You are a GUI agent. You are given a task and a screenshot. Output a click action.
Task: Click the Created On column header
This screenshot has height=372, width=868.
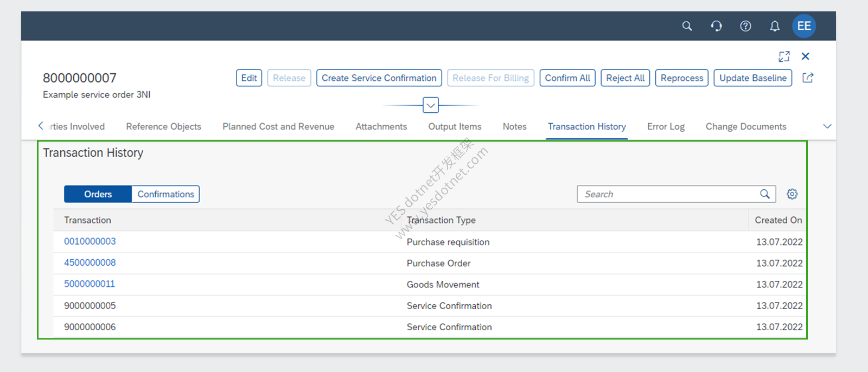coord(778,220)
